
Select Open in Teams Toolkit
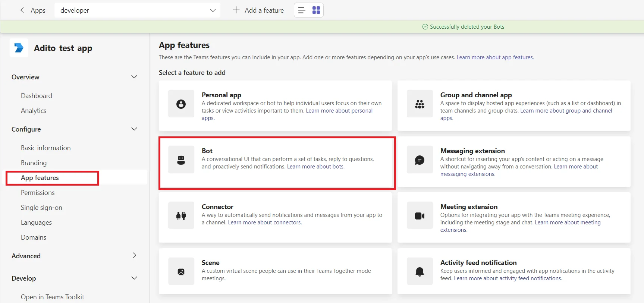point(53,297)
